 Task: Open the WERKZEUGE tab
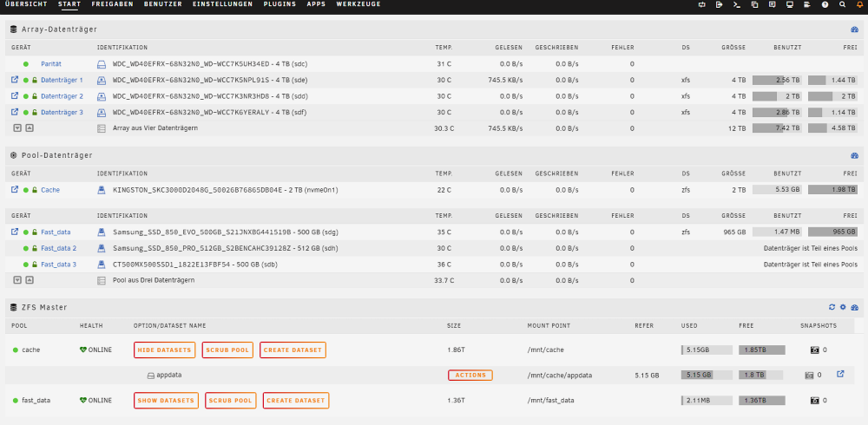358,3
